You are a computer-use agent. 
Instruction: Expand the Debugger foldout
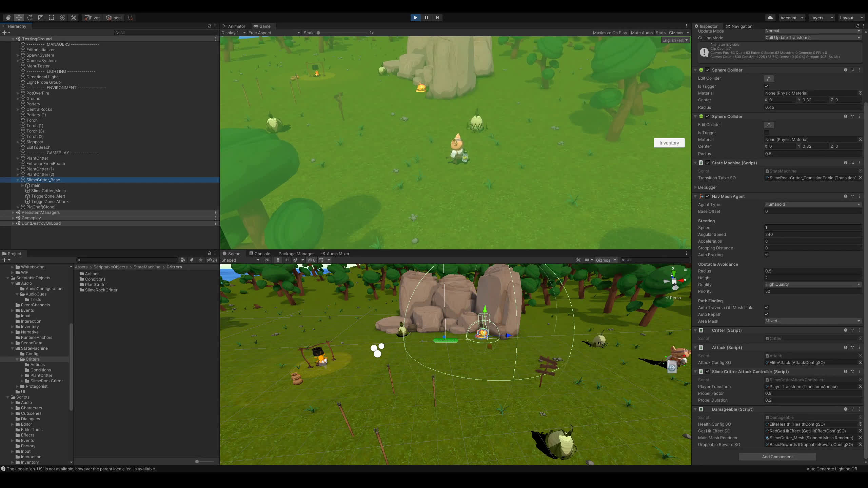pos(696,187)
